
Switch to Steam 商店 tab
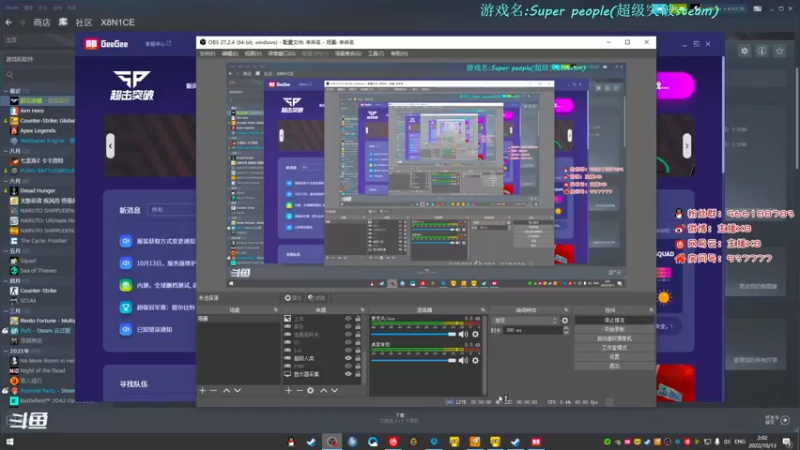point(42,22)
